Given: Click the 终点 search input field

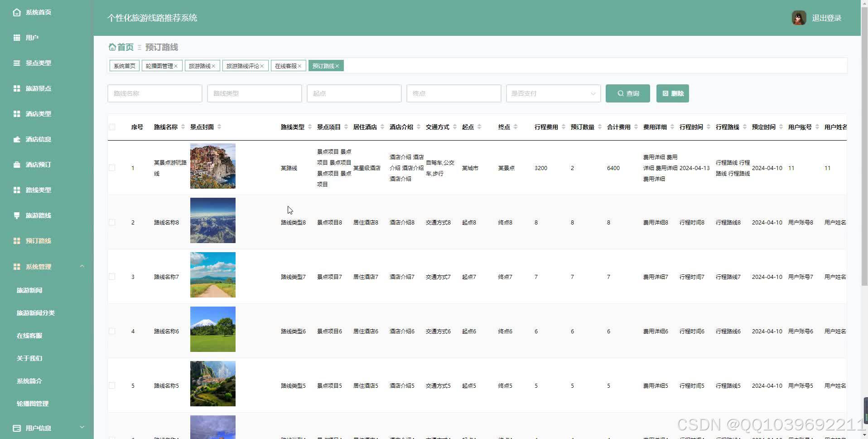Looking at the screenshot, I should [x=454, y=93].
